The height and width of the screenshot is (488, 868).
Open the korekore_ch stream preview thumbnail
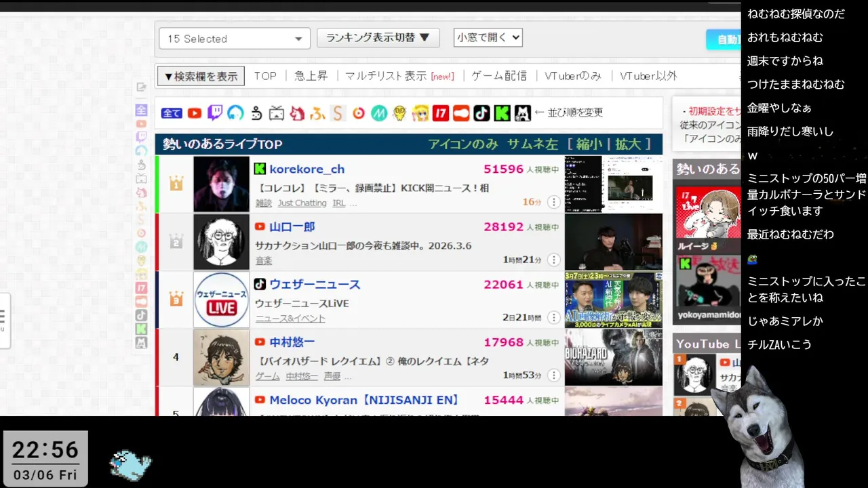(613, 184)
